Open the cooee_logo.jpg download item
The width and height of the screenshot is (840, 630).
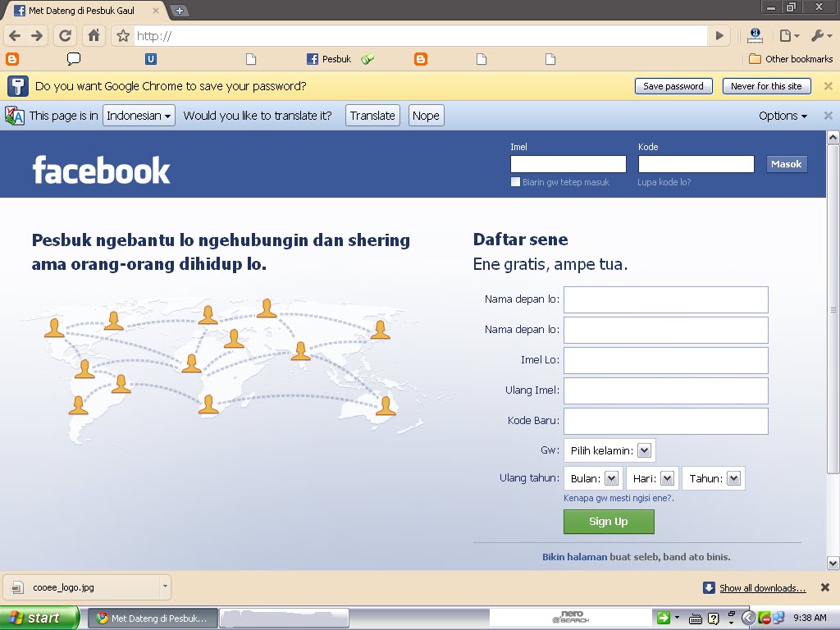coord(80,587)
